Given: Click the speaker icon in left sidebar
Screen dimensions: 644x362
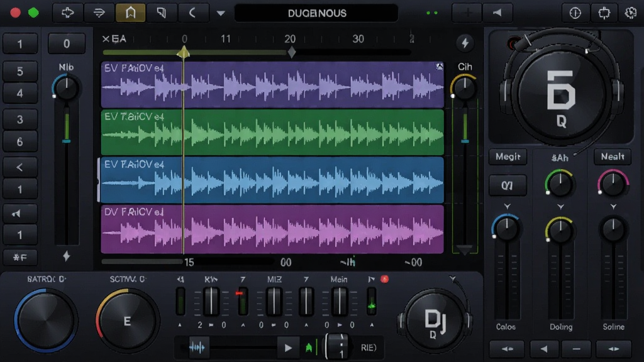Looking at the screenshot, I should 17,214.
